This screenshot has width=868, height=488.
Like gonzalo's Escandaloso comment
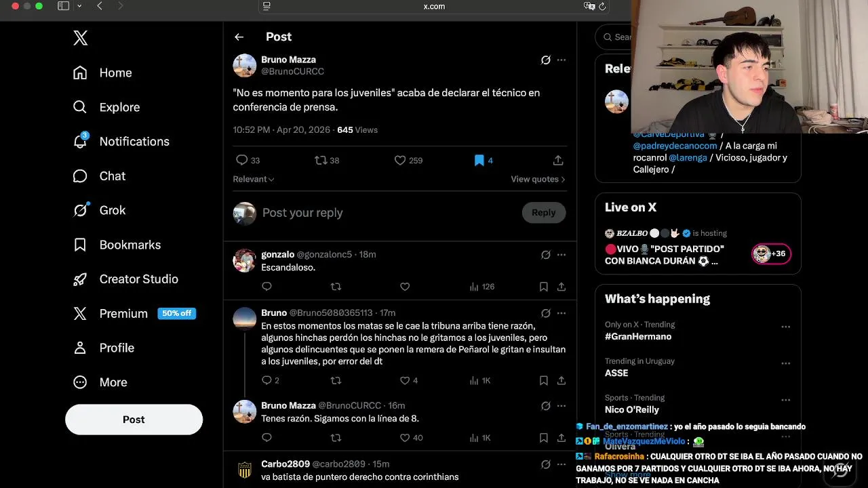(x=405, y=287)
